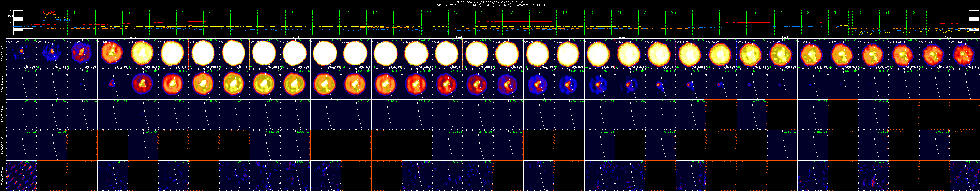Image resolution: width=980 pixels, height=191 pixels.
Task: Select interval 5 in the light curve
Action: point(190,23)
